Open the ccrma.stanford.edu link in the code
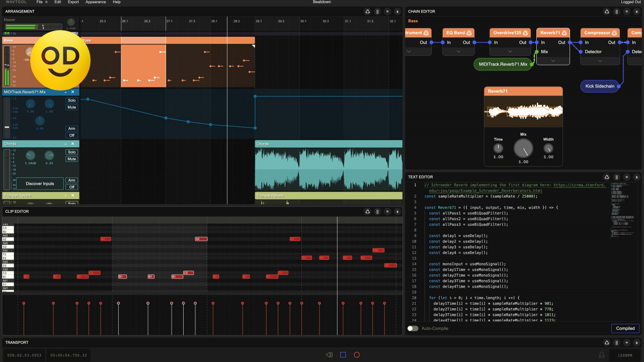Screen dimensions: 644x362 pyautogui.click(x=518, y=188)
